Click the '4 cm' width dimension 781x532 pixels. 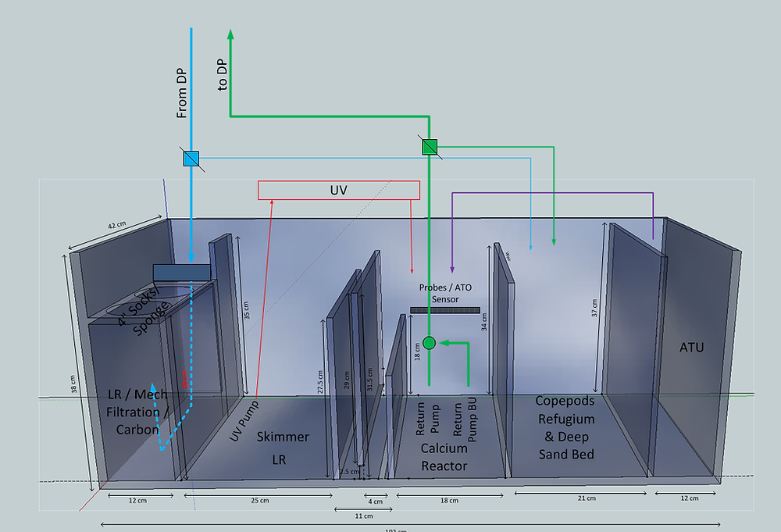(376, 502)
